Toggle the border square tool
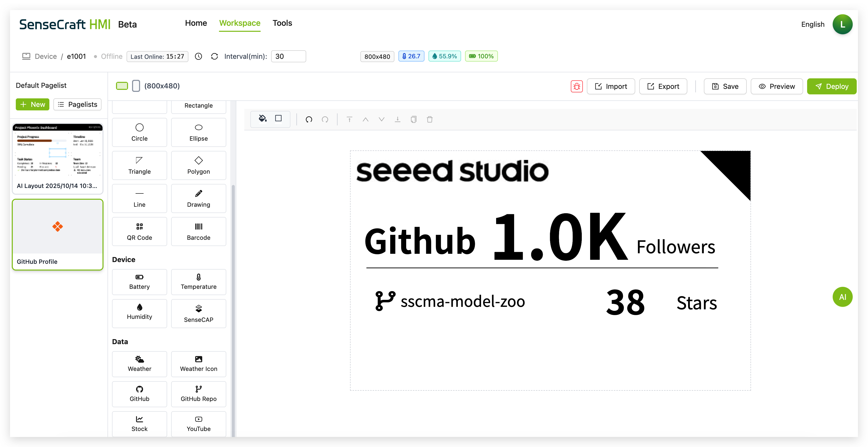This screenshot has height=447, width=868. [x=278, y=118]
